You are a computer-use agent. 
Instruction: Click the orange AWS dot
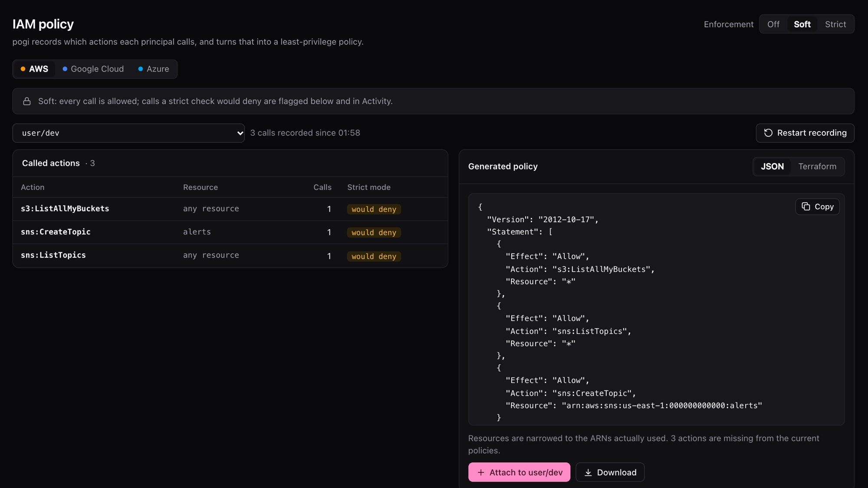[23, 69]
